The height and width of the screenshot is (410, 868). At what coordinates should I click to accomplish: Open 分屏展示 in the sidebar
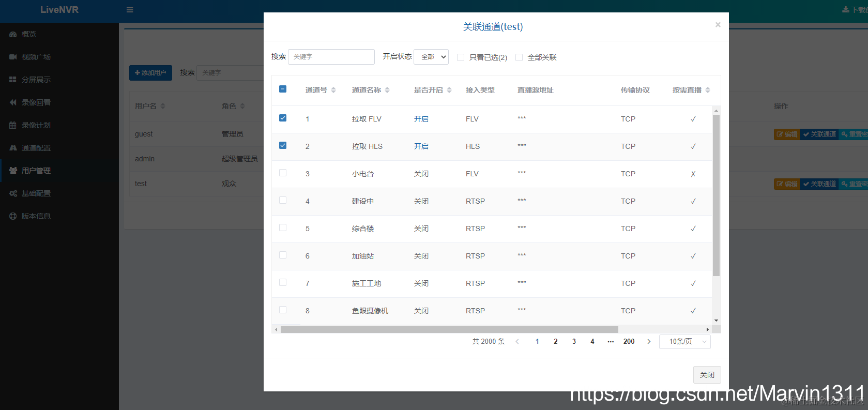36,80
